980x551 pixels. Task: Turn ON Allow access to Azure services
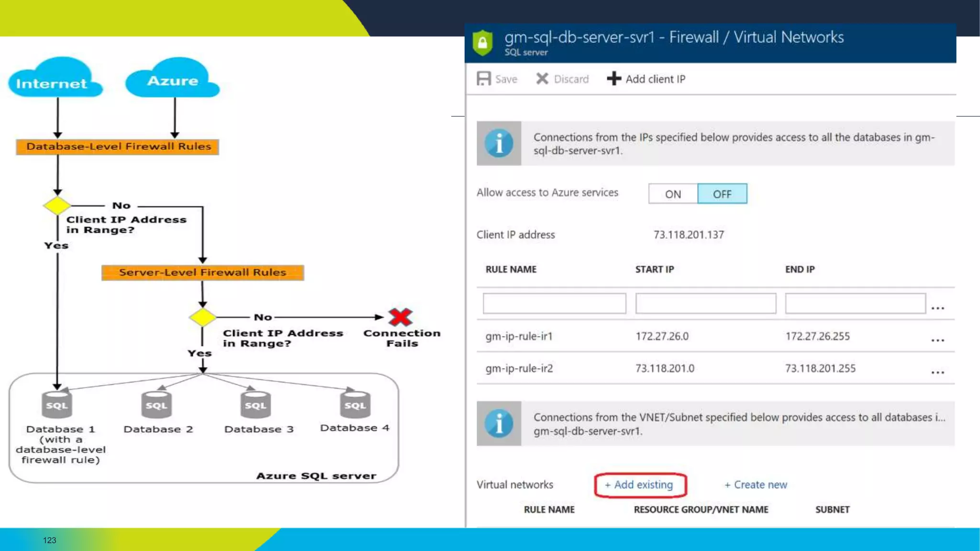point(673,194)
